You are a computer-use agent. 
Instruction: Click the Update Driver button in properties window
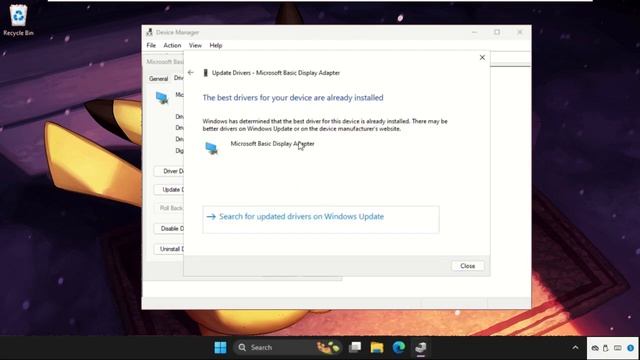pos(169,189)
